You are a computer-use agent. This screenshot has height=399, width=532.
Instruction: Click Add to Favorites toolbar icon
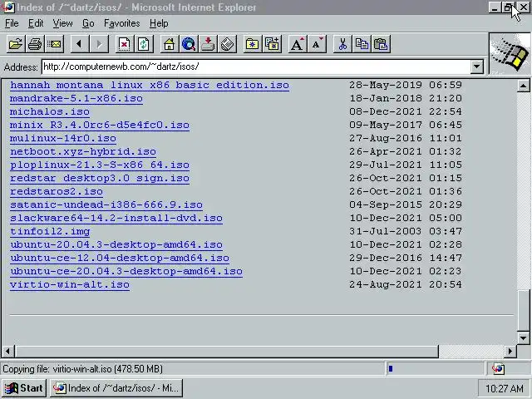point(272,44)
